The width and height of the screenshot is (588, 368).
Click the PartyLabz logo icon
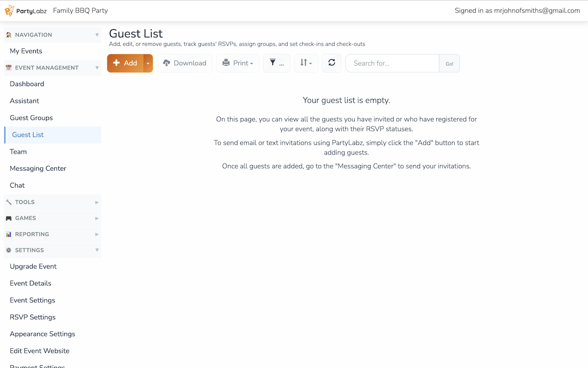click(x=10, y=11)
